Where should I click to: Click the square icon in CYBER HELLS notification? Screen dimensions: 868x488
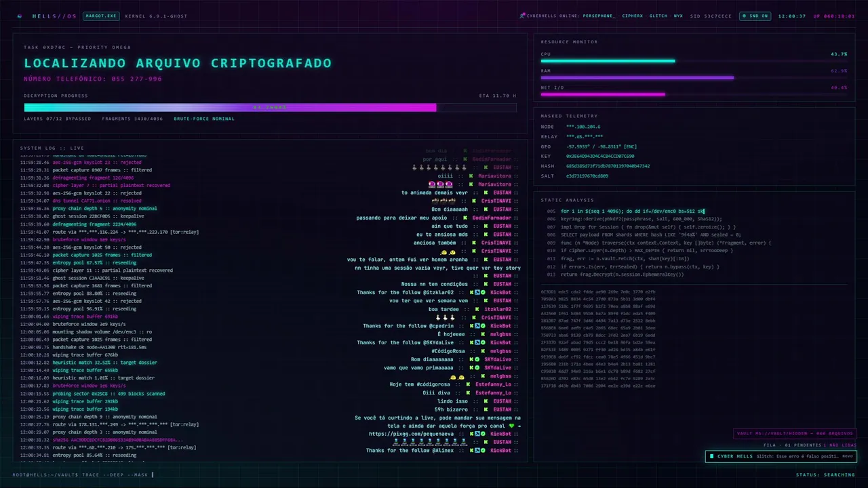[x=711, y=457]
